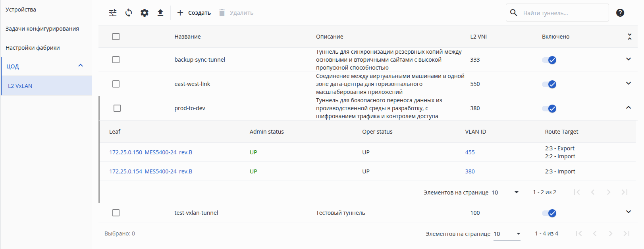
Task: Open the 172.25.0.150_MES5400-24 leaf link
Action: coord(150,152)
